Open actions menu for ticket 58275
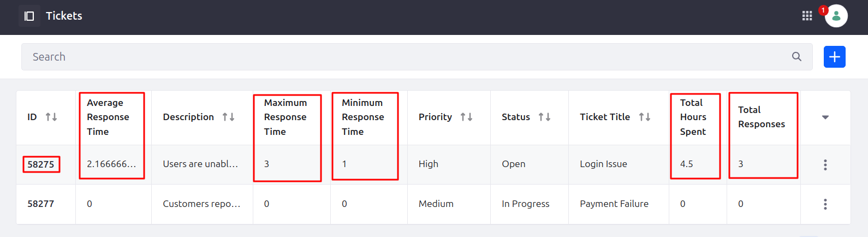Viewport: 868px width, 237px height. 825,164
